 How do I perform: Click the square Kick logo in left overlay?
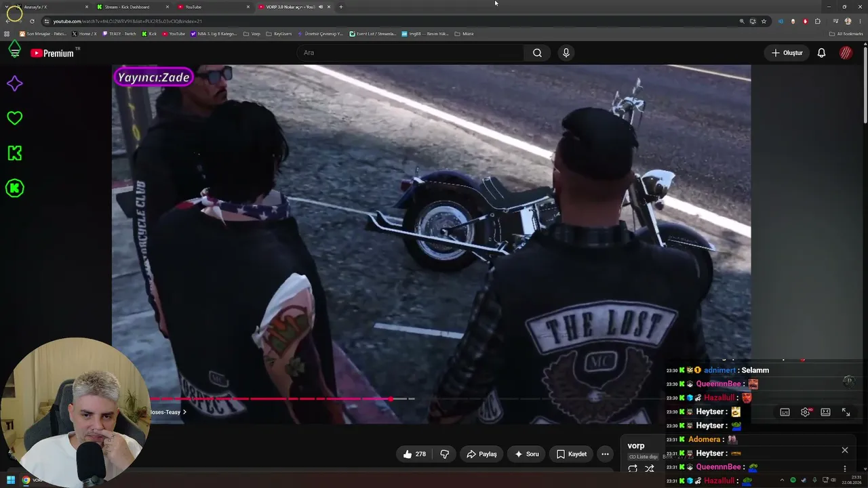14,153
